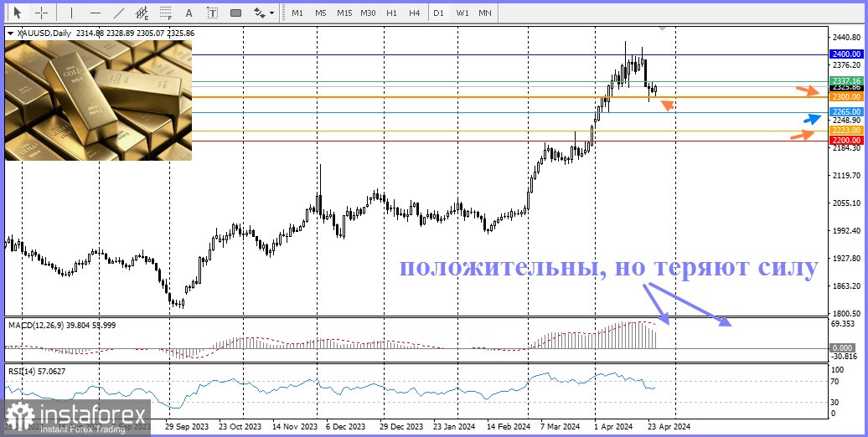
Task: Click the 7 Mar 2024 date label
Action: (x=560, y=427)
